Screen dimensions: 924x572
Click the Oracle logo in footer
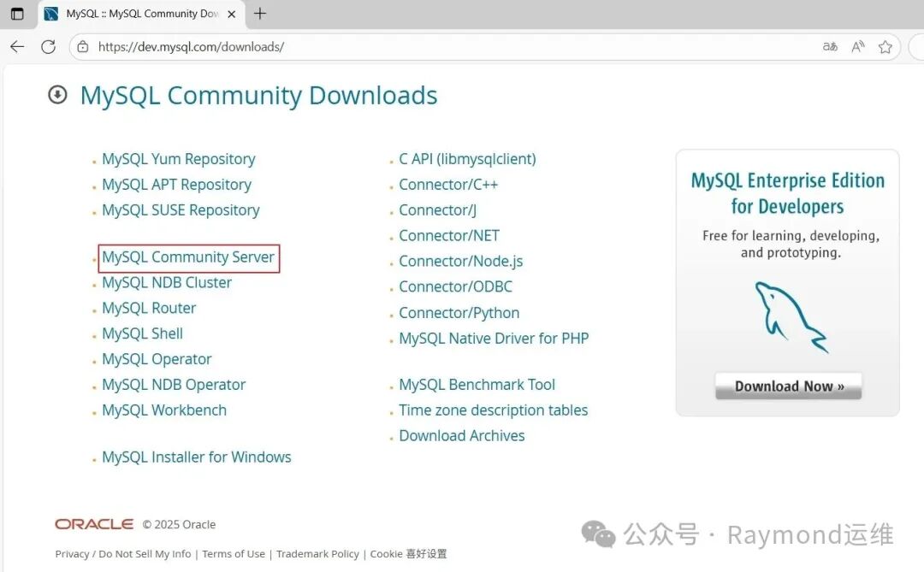94,524
